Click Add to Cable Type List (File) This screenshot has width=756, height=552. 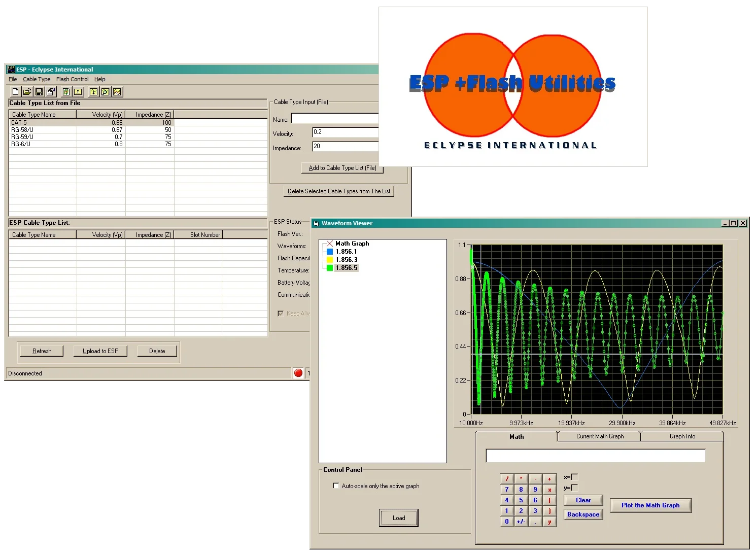coord(342,168)
